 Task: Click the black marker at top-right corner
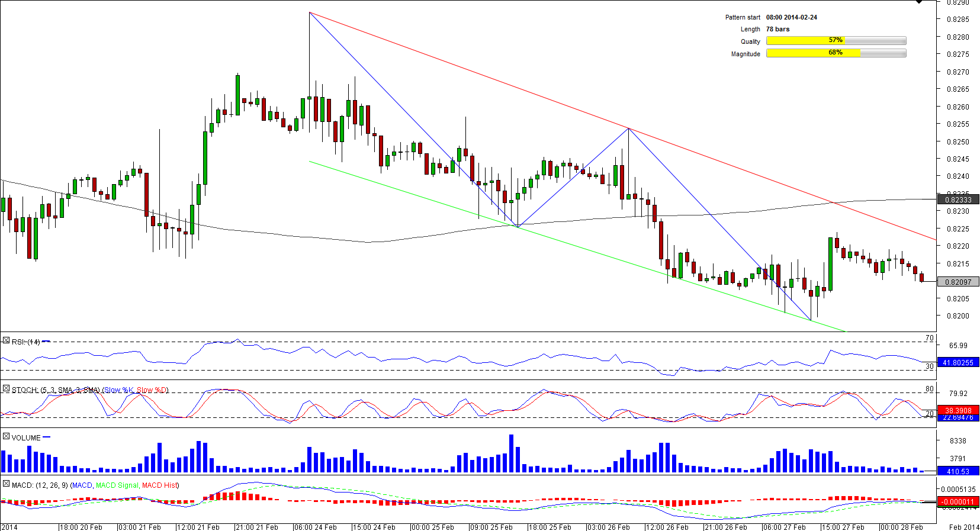919,2
